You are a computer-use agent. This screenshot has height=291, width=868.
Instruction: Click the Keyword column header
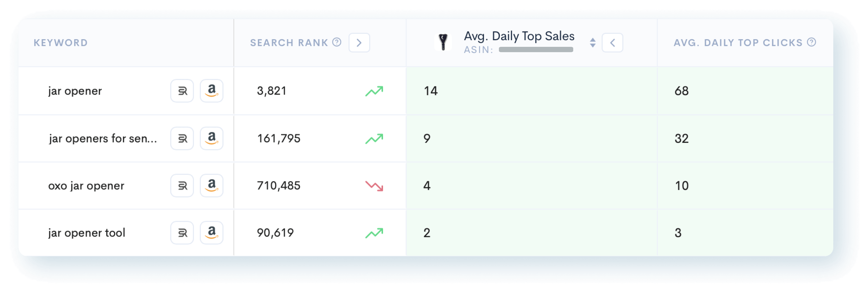tap(61, 43)
